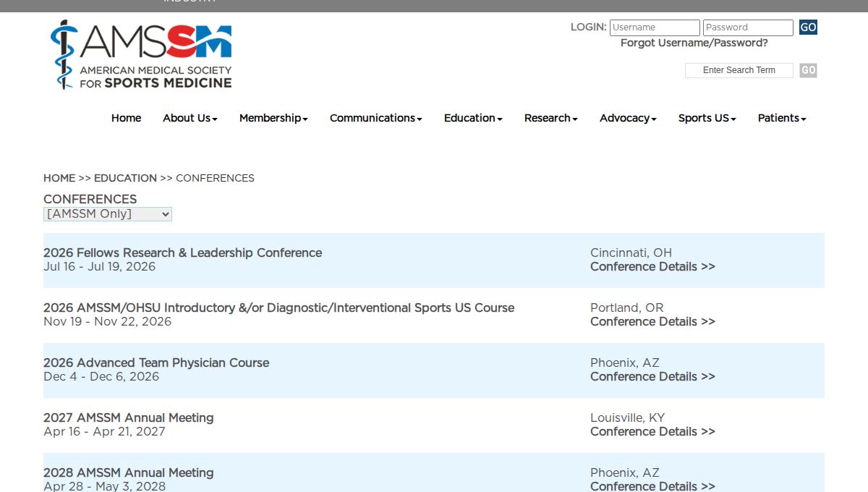This screenshot has height=492, width=868.
Task: Click the date text Nov 19 - Nov 22, 2026
Action: pos(107,321)
